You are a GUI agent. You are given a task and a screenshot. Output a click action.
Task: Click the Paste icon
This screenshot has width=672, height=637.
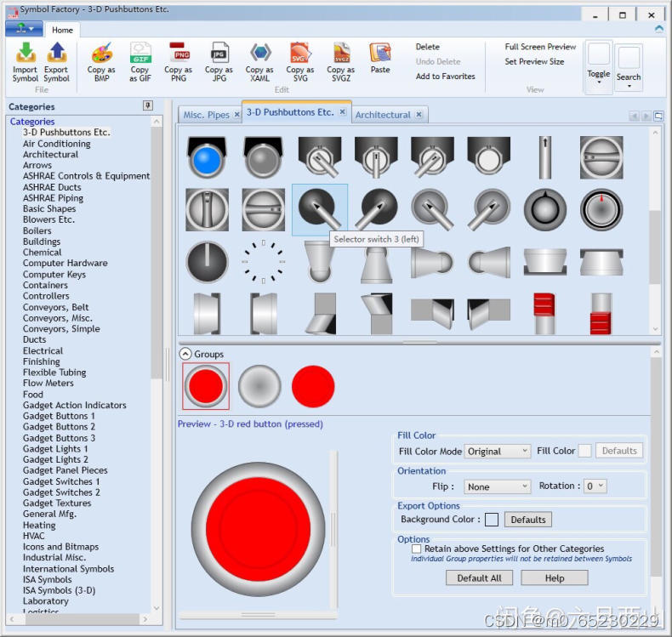(x=380, y=59)
